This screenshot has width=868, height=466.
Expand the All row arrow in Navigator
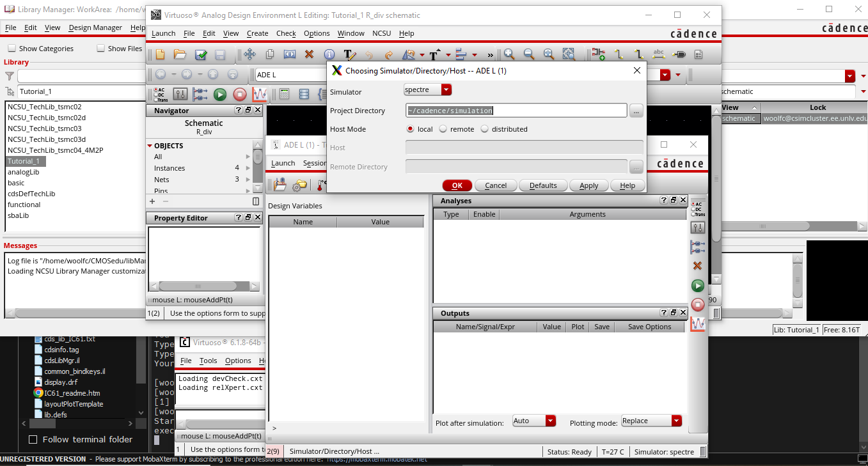click(248, 157)
